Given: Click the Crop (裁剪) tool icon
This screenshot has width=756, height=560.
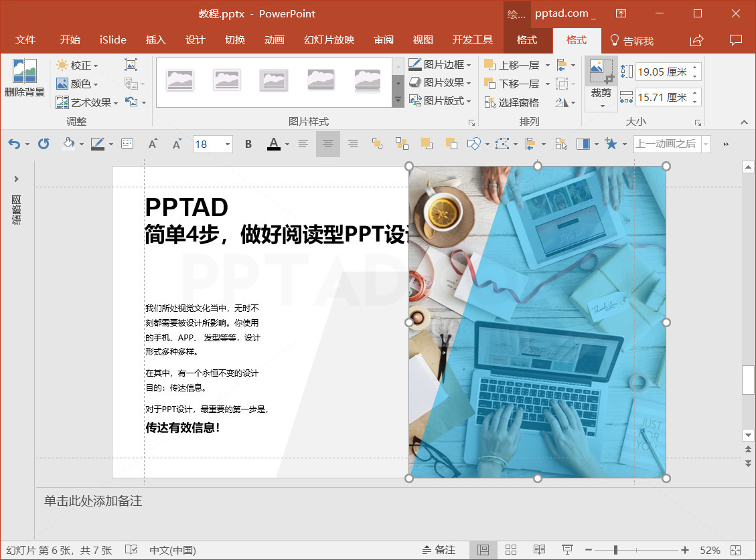Looking at the screenshot, I should tap(601, 72).
